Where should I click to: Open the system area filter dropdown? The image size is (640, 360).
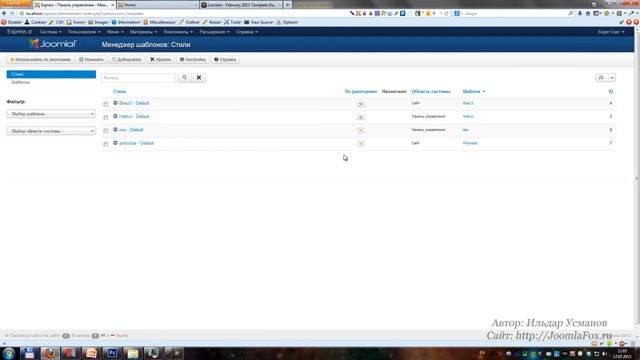click(51, 131)
